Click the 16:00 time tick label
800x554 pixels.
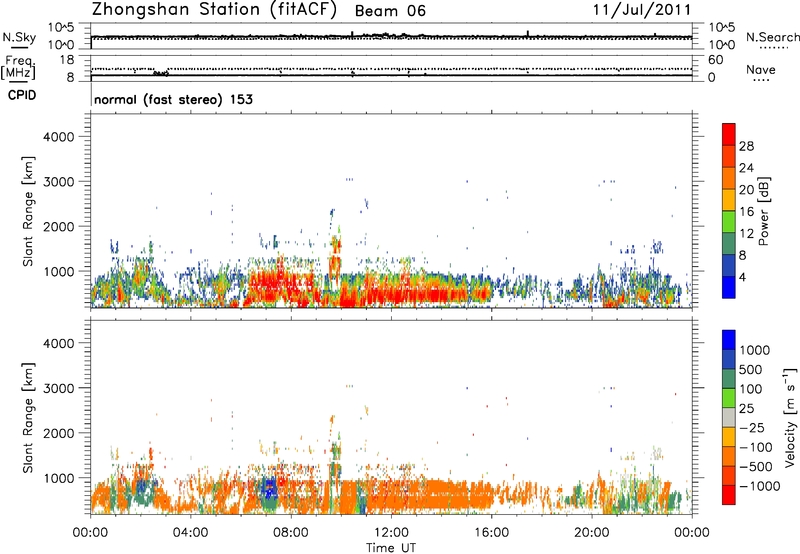(x=492, y=533)
